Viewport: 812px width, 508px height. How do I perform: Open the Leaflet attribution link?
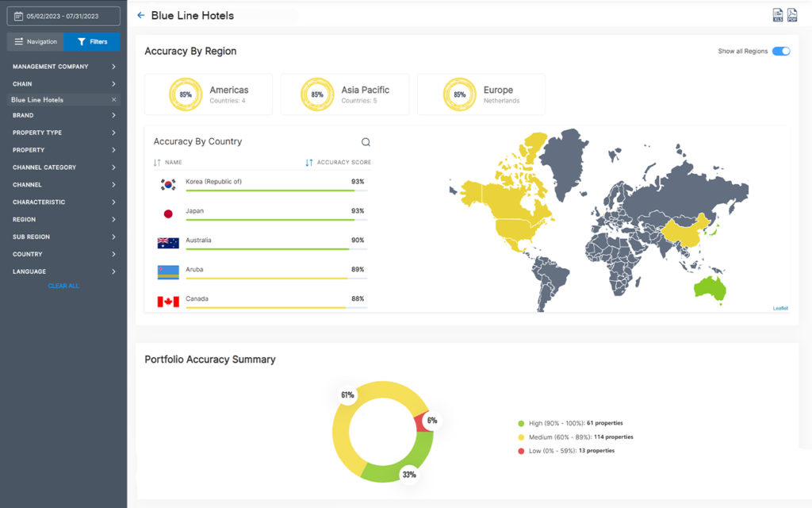[x=780, y=308]
